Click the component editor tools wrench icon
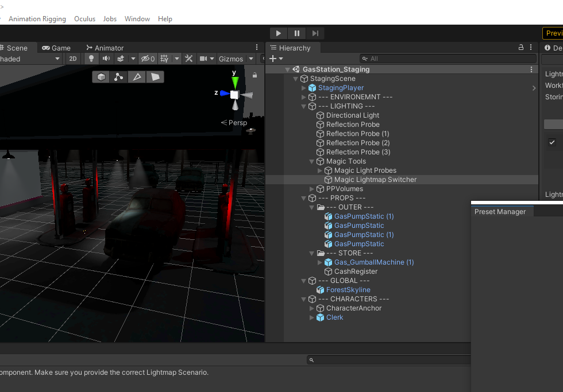This screenshot has width=563, height=392. pos(189,59)
